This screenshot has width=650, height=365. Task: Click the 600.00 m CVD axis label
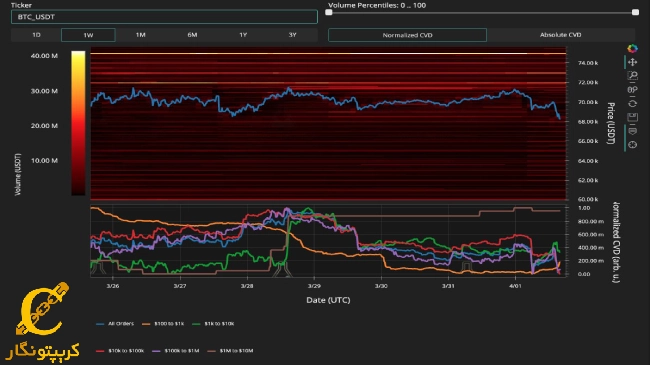591,234
